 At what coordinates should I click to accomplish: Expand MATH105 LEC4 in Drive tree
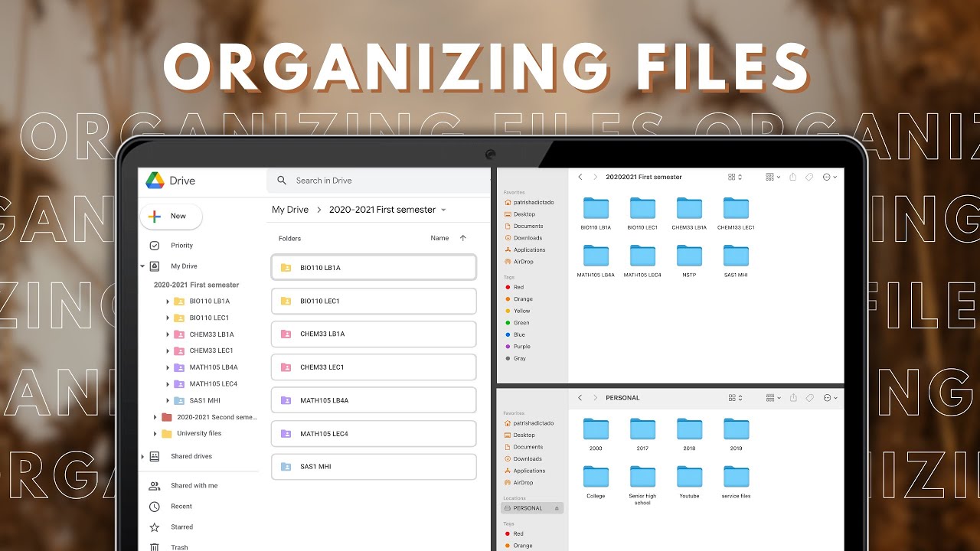point(168,384)
